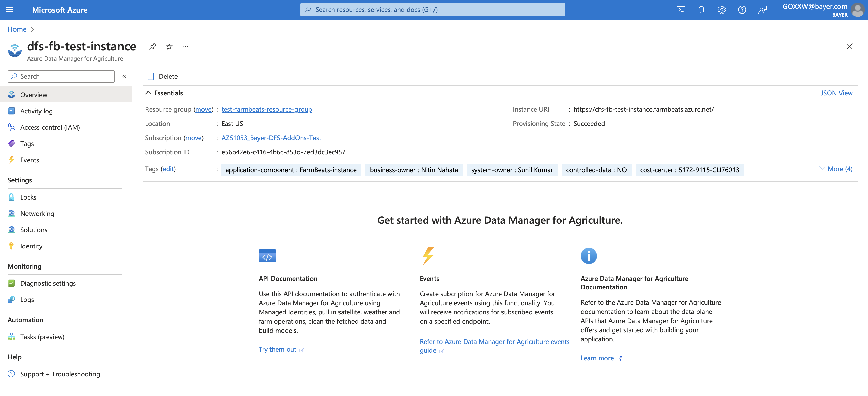Screen dimensions: 868x396
Task: Click the East US location value
Action: click(x=232, y=123)
